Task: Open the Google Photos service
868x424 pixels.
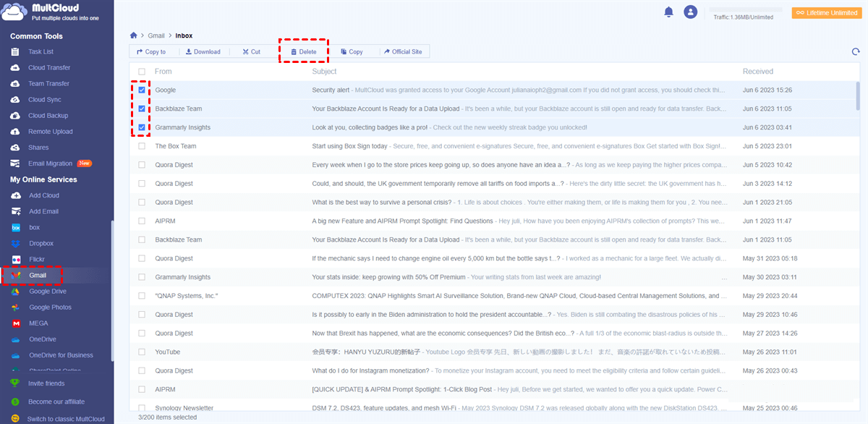Action: click(x=50, y=308)
